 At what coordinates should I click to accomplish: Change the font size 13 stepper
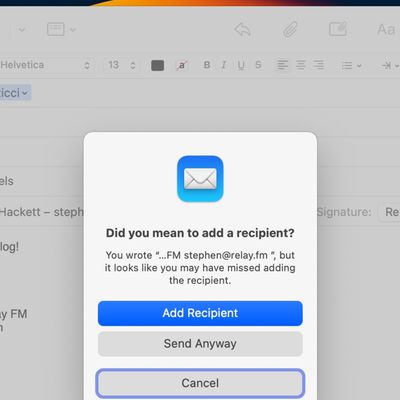(x=122, y=65)
